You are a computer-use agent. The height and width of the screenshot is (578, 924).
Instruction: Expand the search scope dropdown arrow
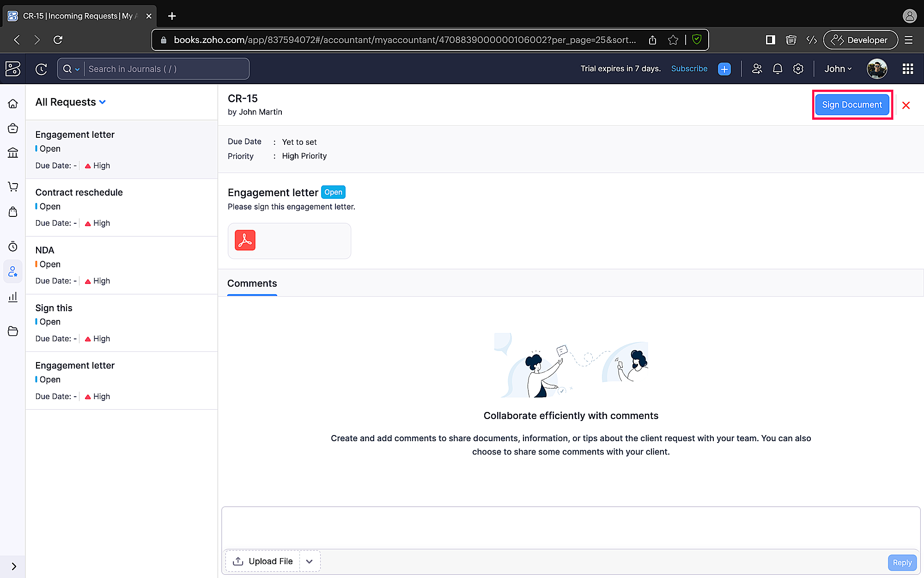pyautogui.click(x=77, y=69)
